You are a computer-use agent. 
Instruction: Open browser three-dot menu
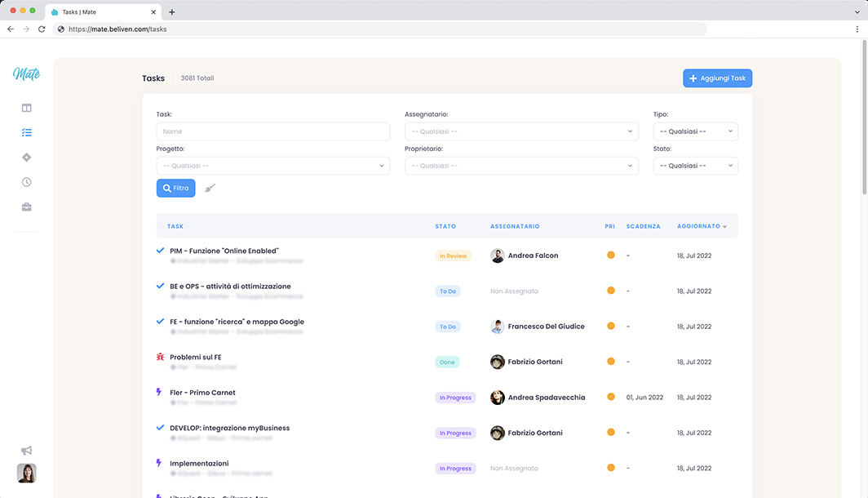857,29
